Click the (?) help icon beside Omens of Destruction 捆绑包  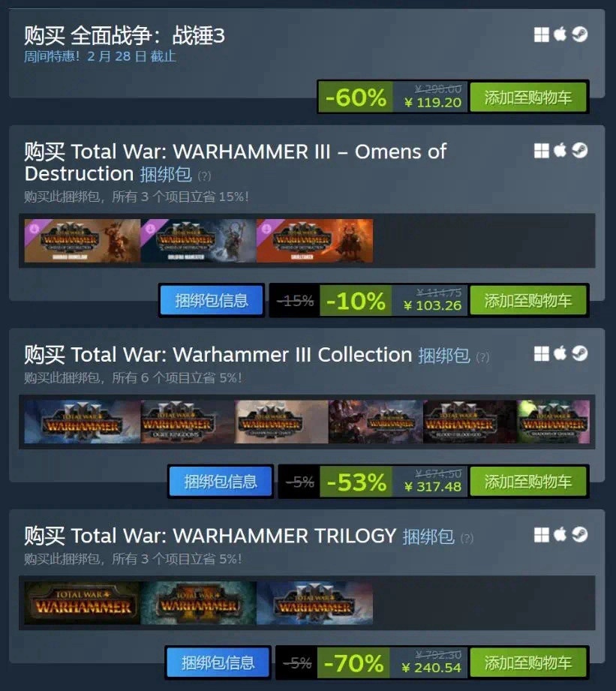[204, 176]
